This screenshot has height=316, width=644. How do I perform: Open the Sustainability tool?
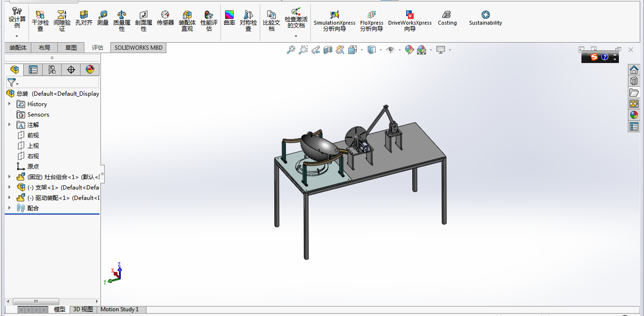pos(486,18)
